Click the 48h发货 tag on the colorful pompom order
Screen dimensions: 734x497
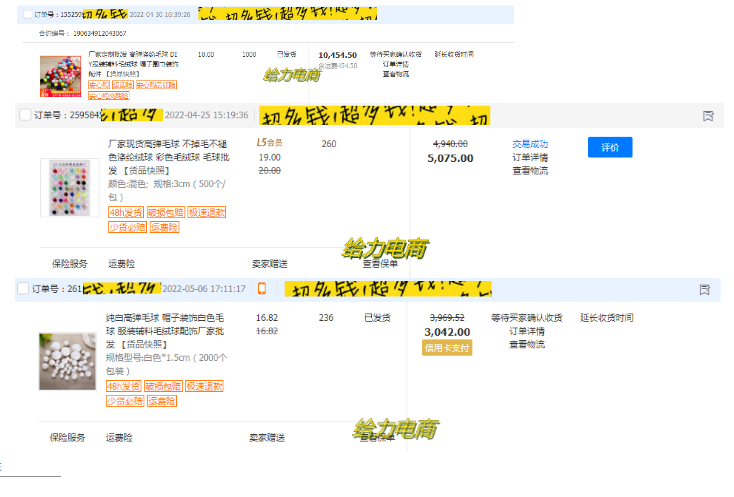pyautogui.click(x=124, y=212)
